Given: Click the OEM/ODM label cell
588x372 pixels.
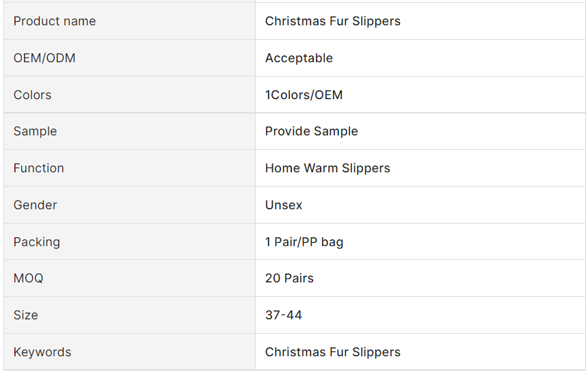Looking at the screenshot, I should click(x=44, y=58).
